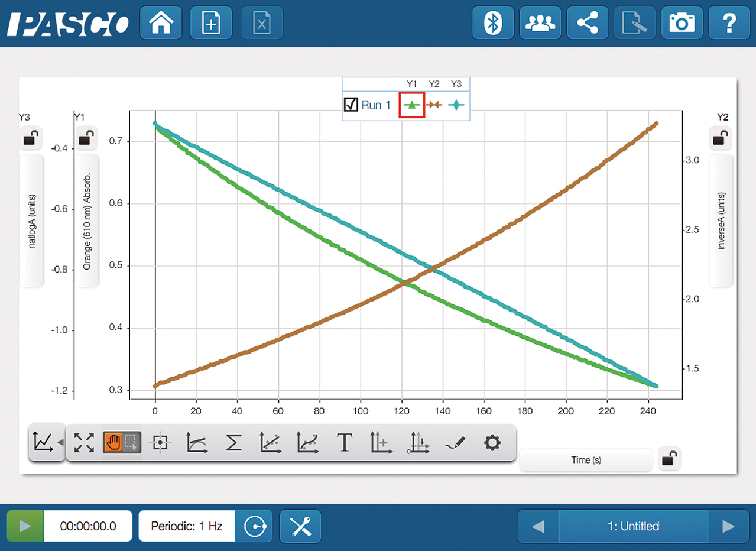This screenshot has width=756, height=551.
Task: Toggle the Run 1 checkbox
Action: pos(351,105)
